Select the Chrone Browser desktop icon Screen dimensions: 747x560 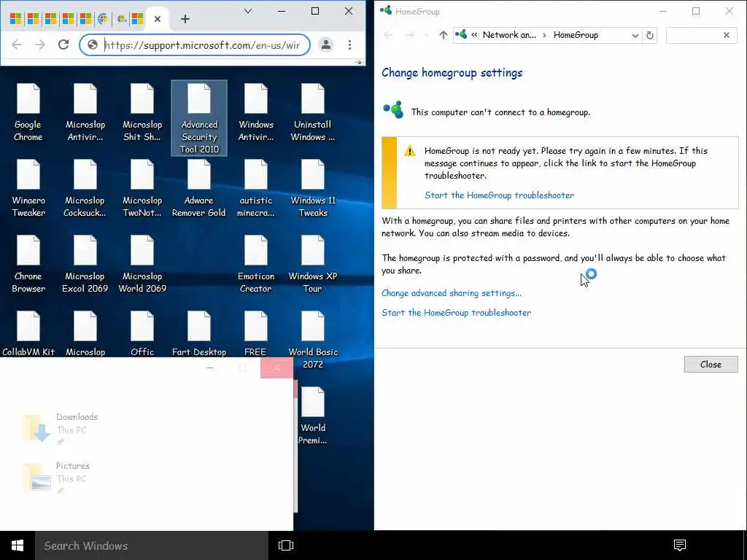point(28,264)
